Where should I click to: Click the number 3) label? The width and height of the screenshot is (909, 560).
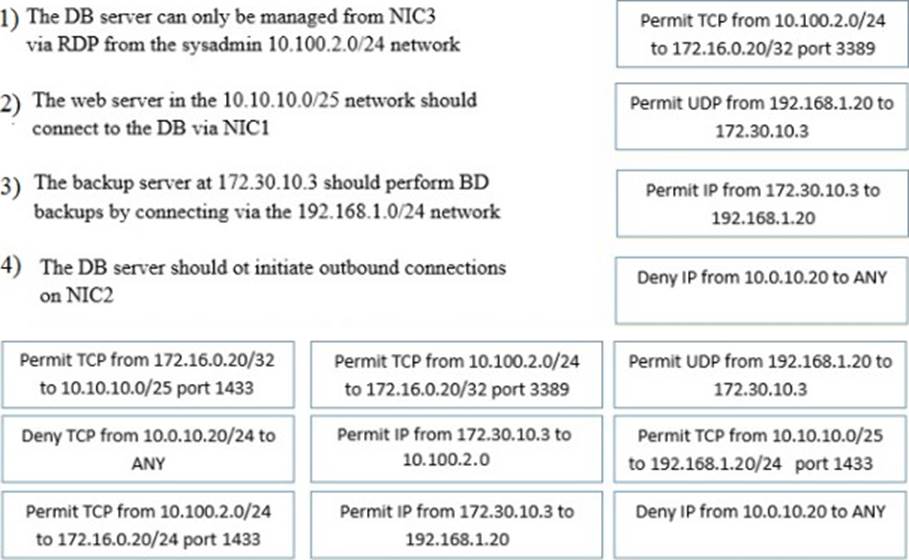[x=10, y=187]
